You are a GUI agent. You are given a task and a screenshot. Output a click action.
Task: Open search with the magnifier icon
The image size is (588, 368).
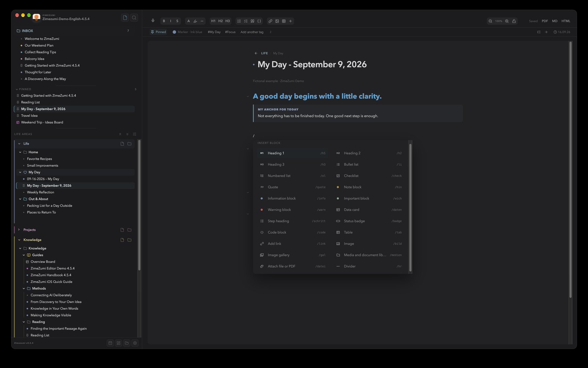point(134,18)
